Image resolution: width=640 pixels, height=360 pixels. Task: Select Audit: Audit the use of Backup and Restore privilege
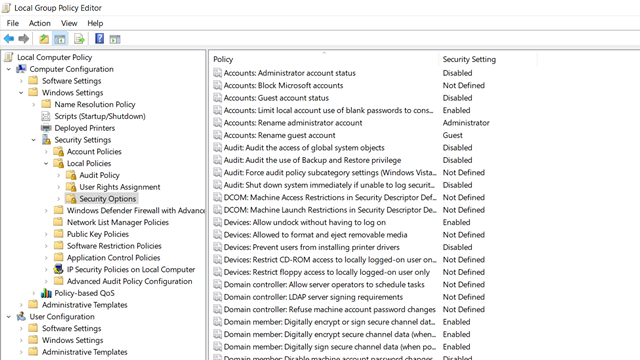point(312,160)
